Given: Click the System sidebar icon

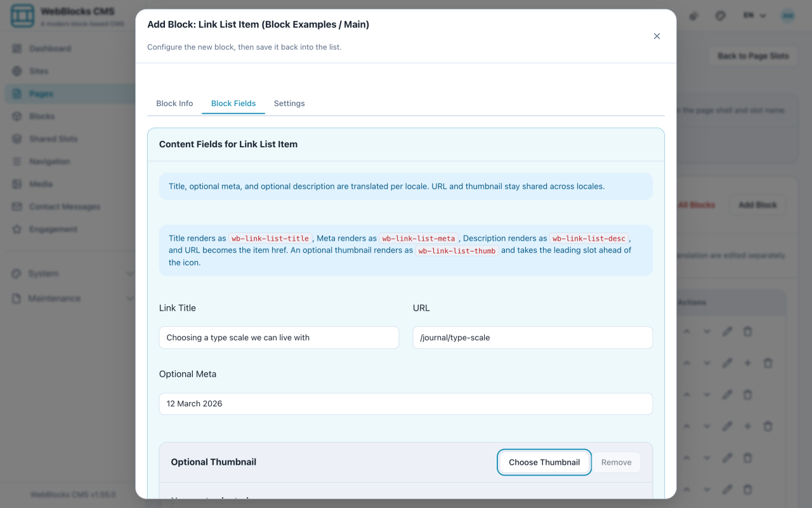Looking at the screenshot, I should 16,274.
